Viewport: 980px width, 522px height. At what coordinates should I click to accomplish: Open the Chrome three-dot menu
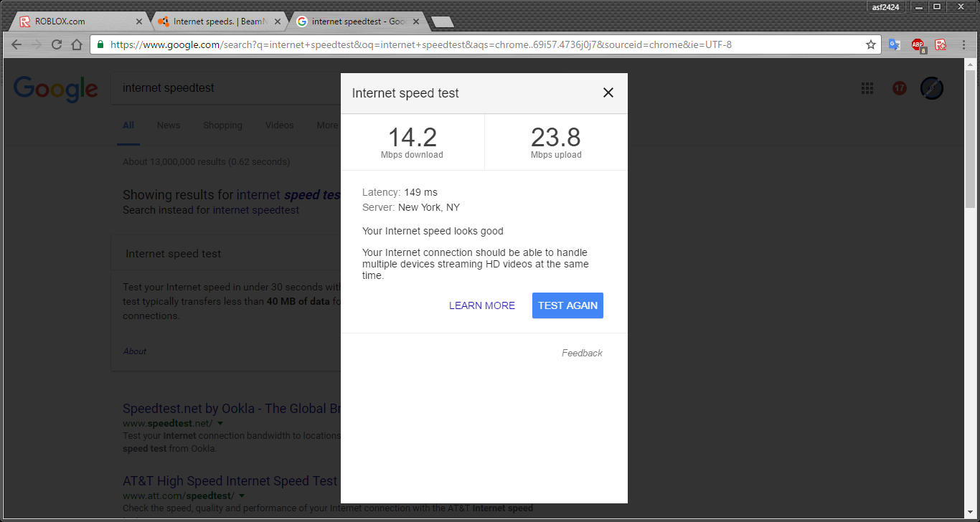tap(962, 44)
